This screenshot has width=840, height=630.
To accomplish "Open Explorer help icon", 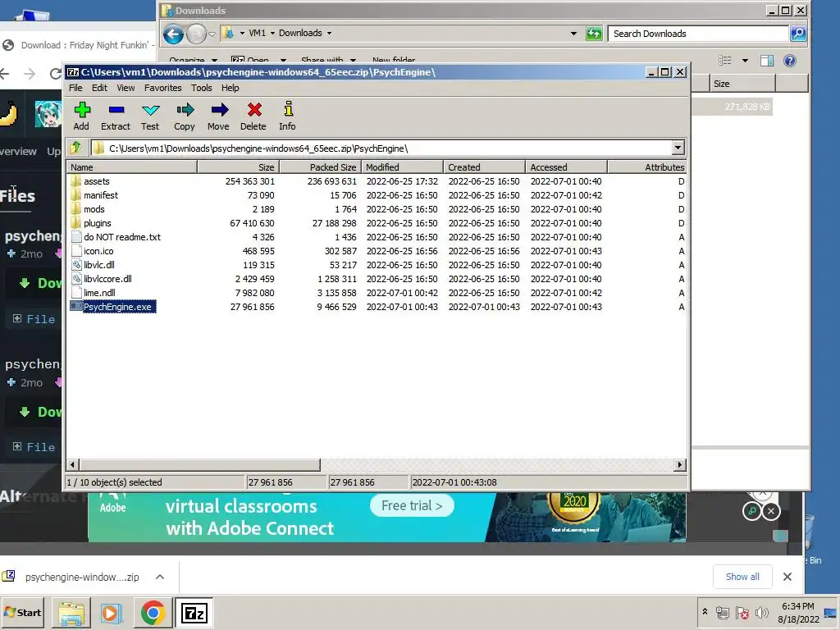I will (x=790, y=61).
